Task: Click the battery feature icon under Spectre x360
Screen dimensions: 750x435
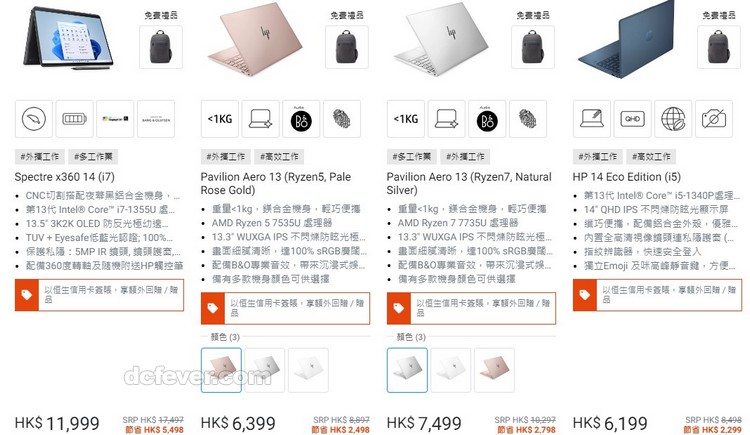Action: (x=75, y=119)
